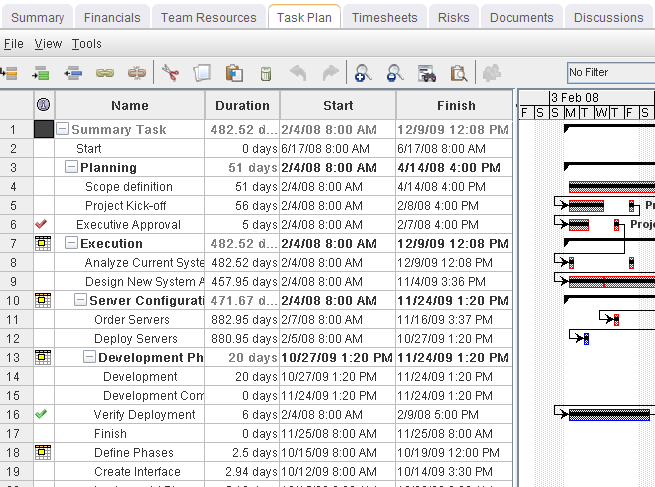
Task: Click the Copy icon in the toolbar
Action: [202, 73]
